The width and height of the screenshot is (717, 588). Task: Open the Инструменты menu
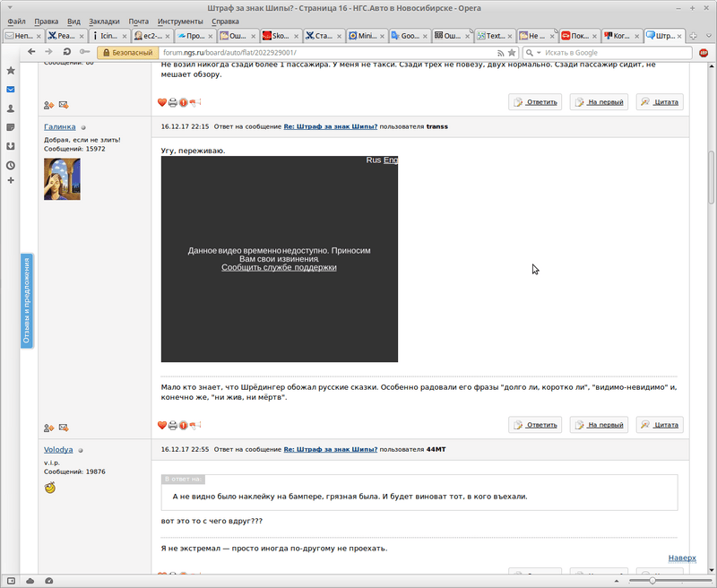[x=179, y=21]
